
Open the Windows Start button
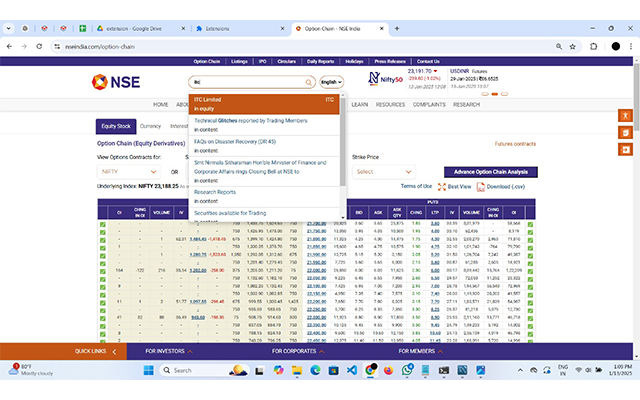149,370
